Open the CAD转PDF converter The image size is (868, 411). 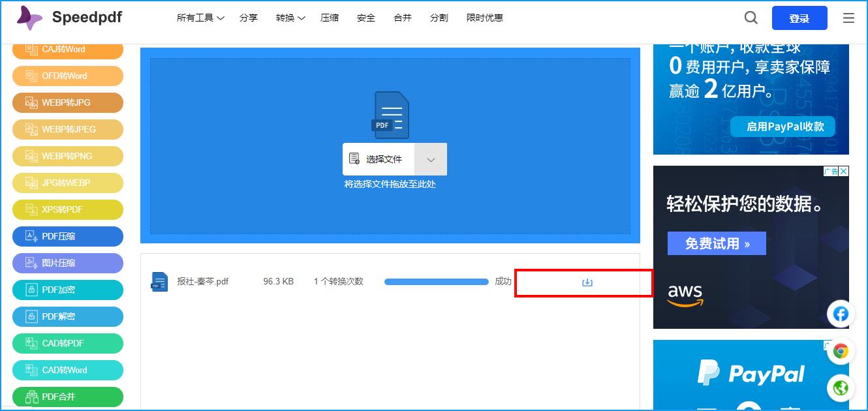tap(67, 343)
